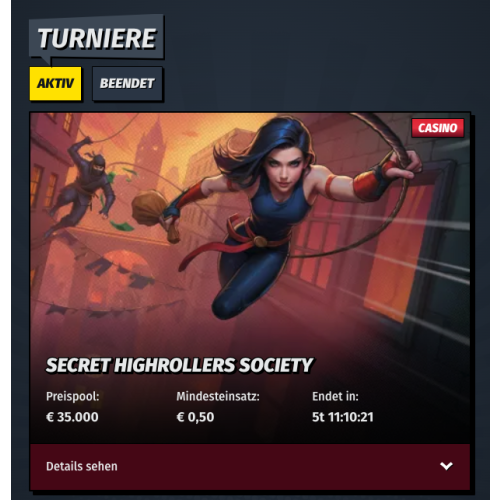The height and width of the screenshot is (500, 500).
Task: Click the 5t 11:10:21 countdown timer
Action: point(343,417)
